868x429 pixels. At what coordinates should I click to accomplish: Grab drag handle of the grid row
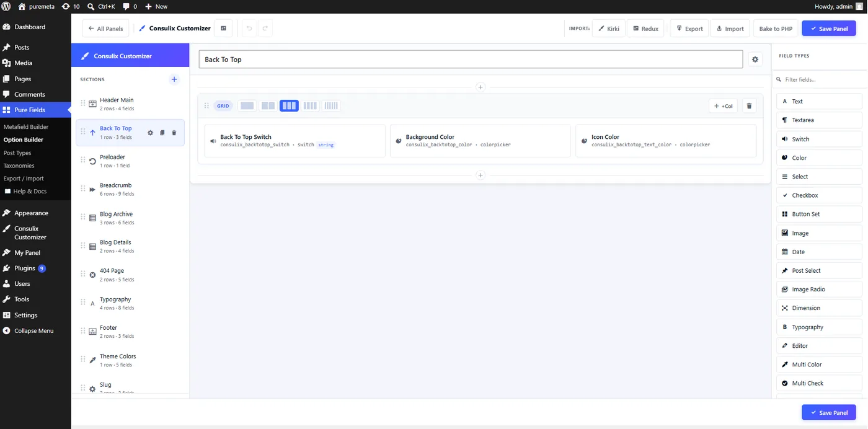pos(207,106)
